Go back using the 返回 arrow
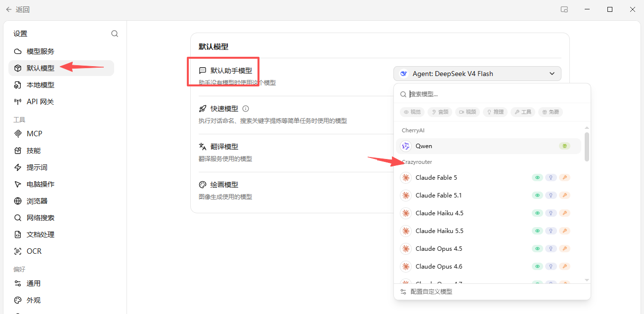 pyautogui.click(x=9, y=9)
